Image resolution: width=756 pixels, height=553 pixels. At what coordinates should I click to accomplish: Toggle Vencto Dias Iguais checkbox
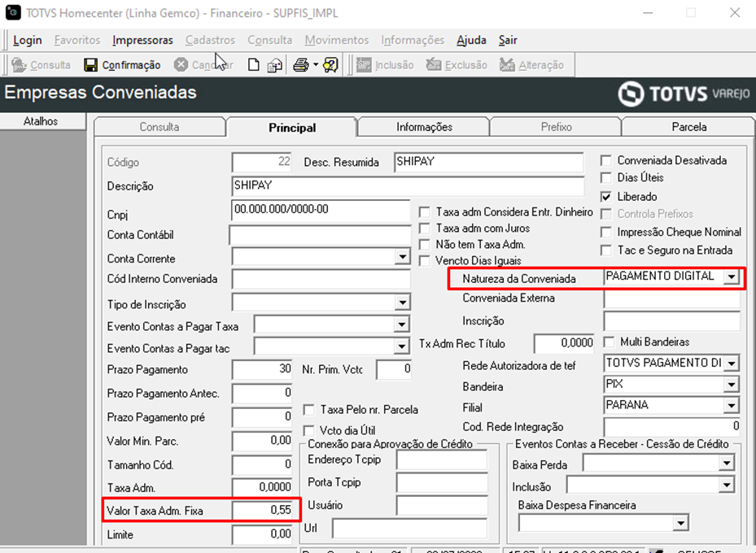(x=425, y=261)
